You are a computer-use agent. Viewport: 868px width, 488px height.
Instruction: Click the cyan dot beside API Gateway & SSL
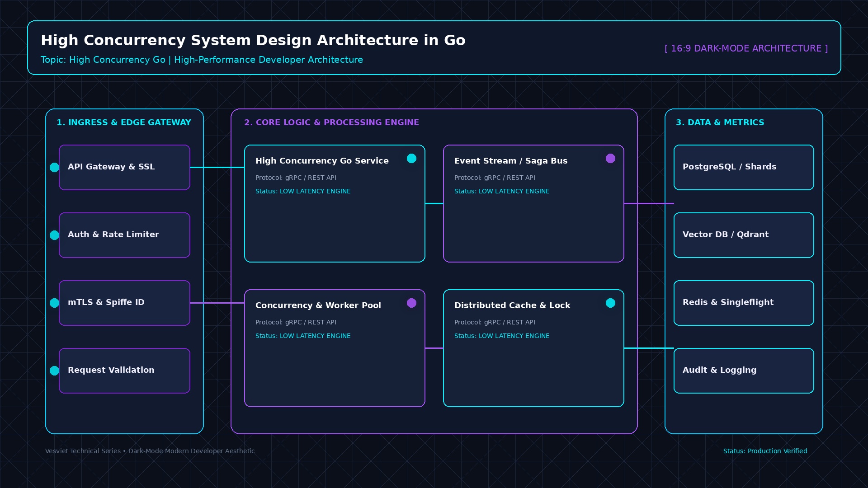click(54, 168)
